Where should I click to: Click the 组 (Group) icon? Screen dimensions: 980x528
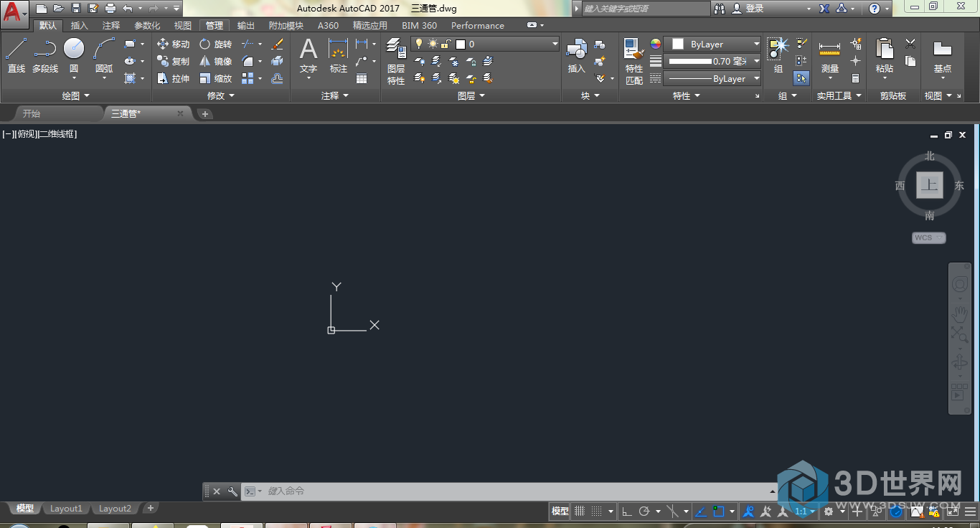[x=778, y=56]
